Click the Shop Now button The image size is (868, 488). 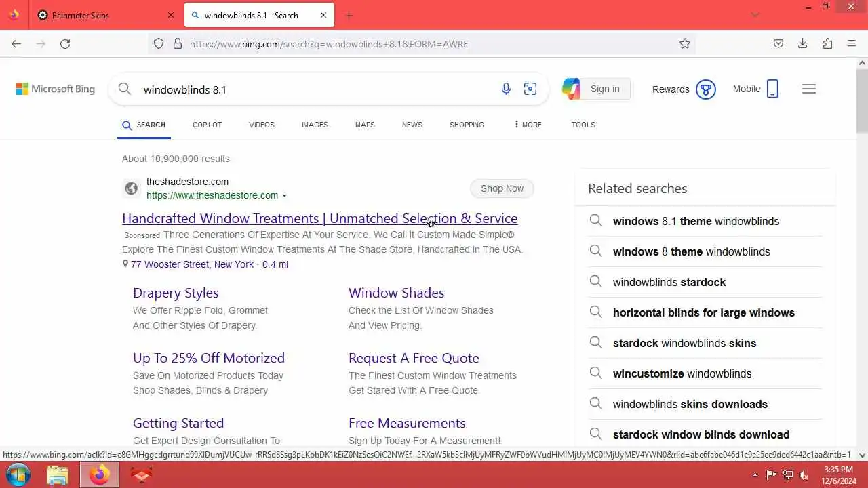(502, 188)
